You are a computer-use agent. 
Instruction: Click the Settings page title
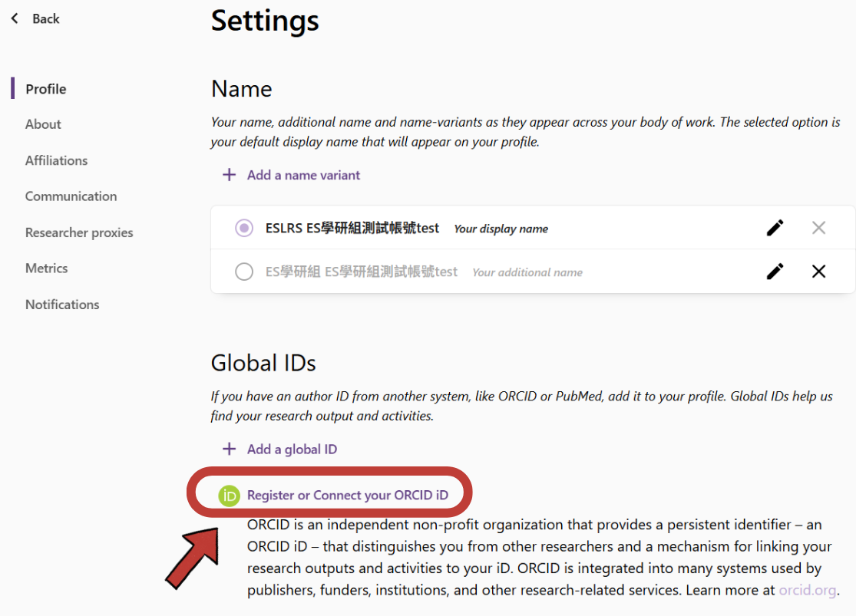[265, 21]
